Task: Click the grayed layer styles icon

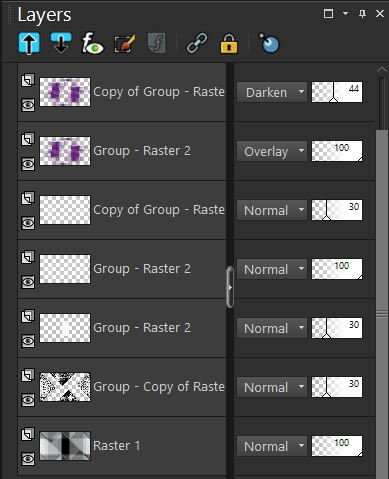Action: point(156,43)
